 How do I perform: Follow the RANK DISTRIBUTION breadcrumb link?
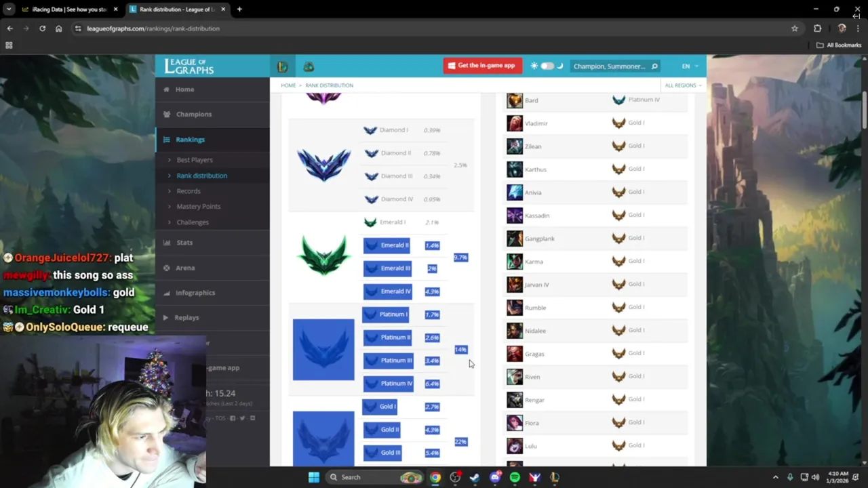point(329,85)
